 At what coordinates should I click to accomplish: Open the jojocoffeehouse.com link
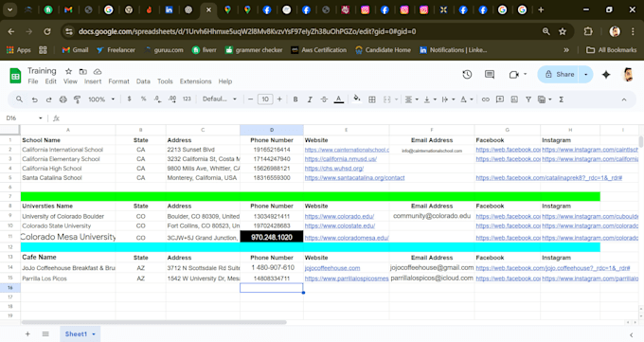[332, 268]
